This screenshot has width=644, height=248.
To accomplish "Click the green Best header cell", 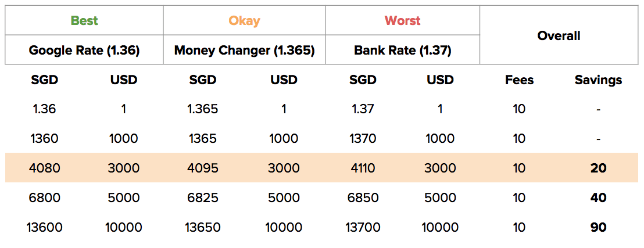I will pos(84,20).
